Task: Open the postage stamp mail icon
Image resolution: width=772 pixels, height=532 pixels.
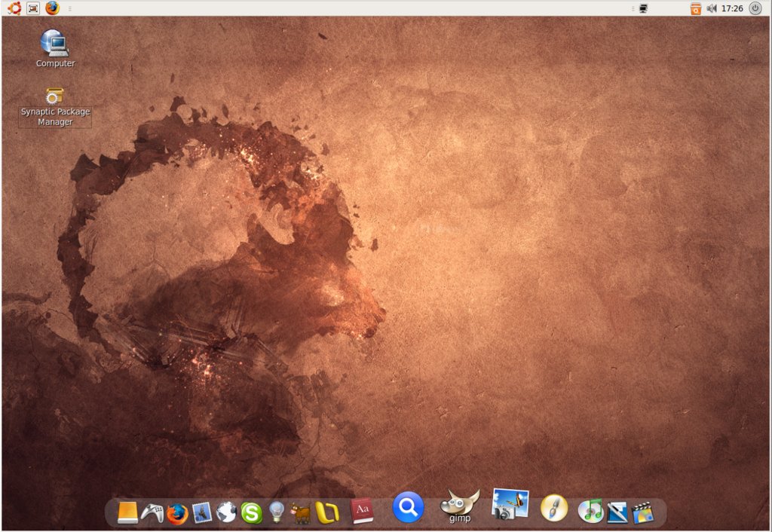Action: [202, 512]
